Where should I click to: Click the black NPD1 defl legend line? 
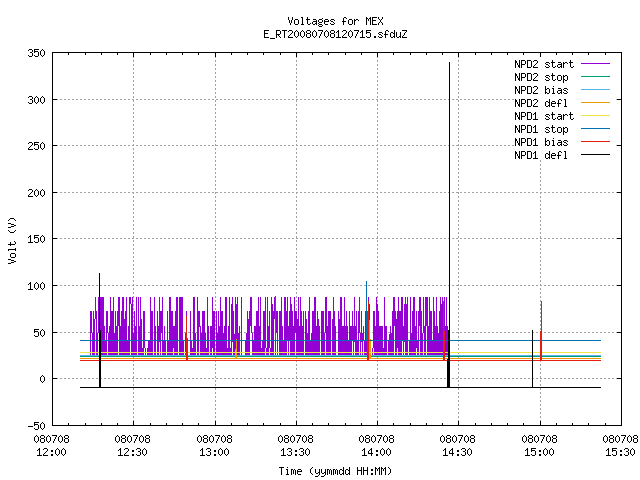(596, 155)
